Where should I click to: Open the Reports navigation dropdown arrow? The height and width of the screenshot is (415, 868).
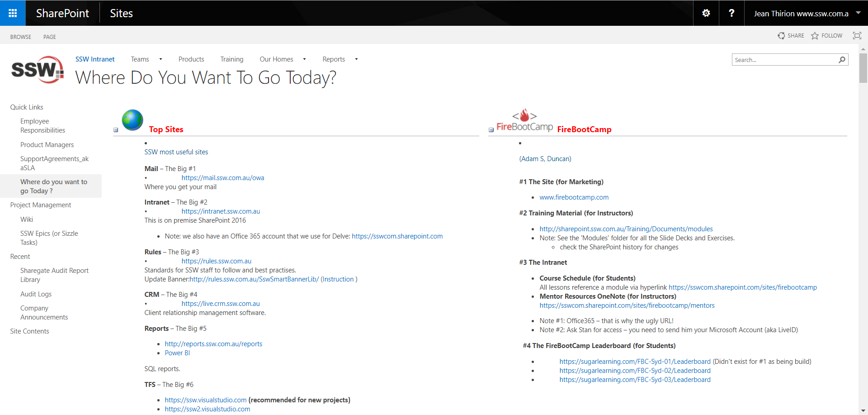356,59
